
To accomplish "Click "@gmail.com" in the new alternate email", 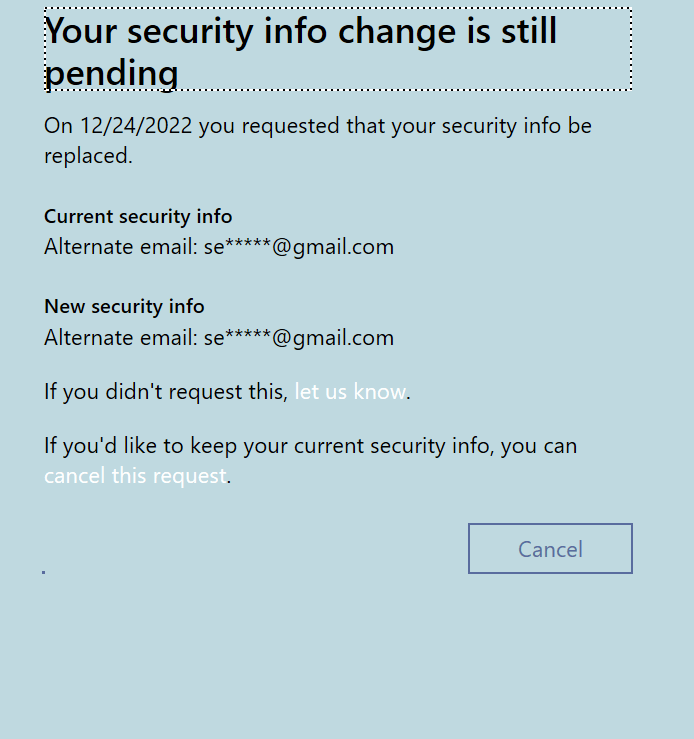I will tap(333, 338).
